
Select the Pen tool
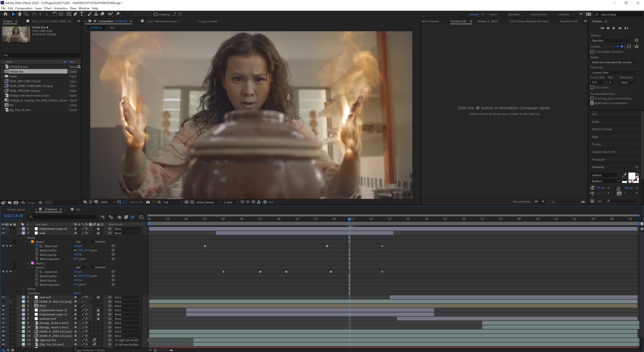(x=75, y=14)
